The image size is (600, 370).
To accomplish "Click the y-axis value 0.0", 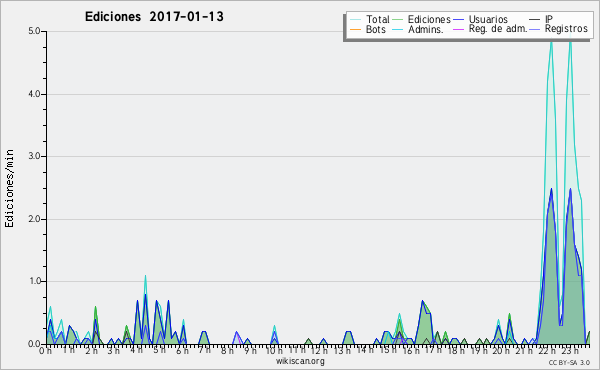I will tap(34, 344).
